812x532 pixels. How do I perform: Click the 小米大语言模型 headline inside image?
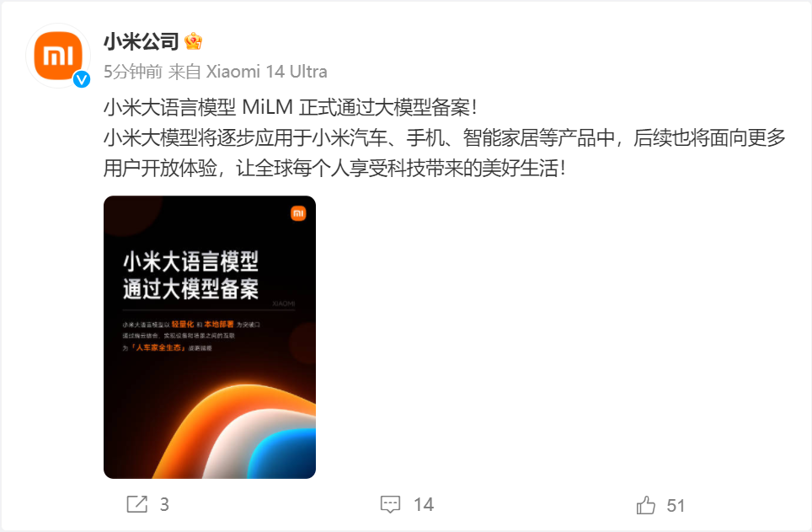tap(190, 261)
